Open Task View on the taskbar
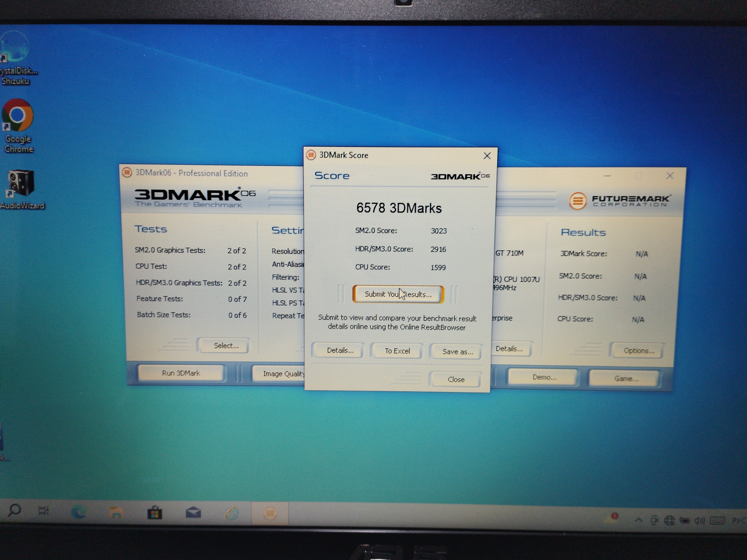 click(43, 511)
